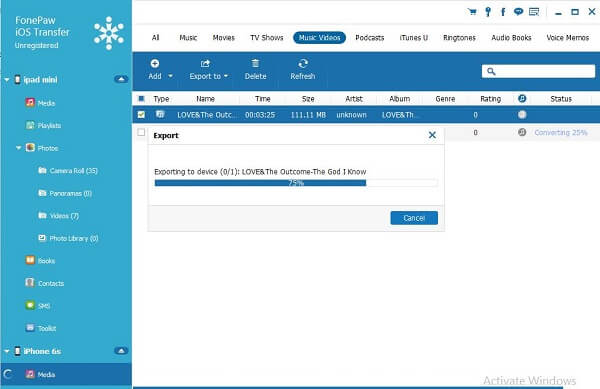This screenshot has height=389, width=600.
Task: Open the Facebook icon in title bar
Action: [503, 12]
